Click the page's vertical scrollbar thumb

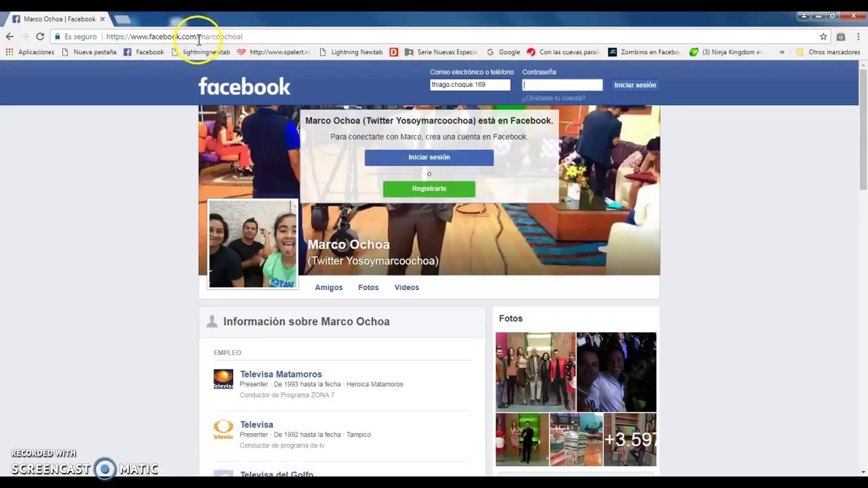coord(863,129)
